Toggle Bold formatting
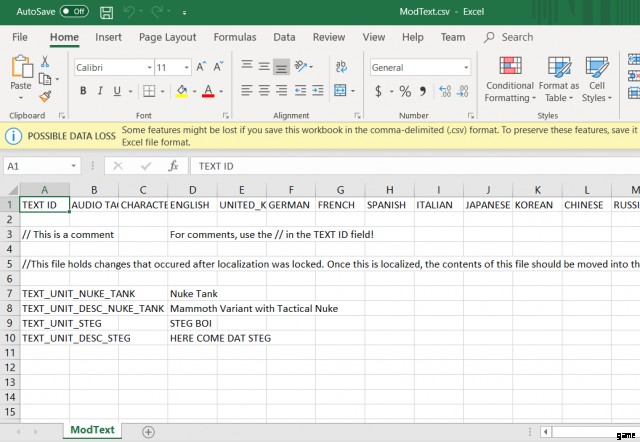The height and width of the screenshot is (442, 640). pos(83,91)
